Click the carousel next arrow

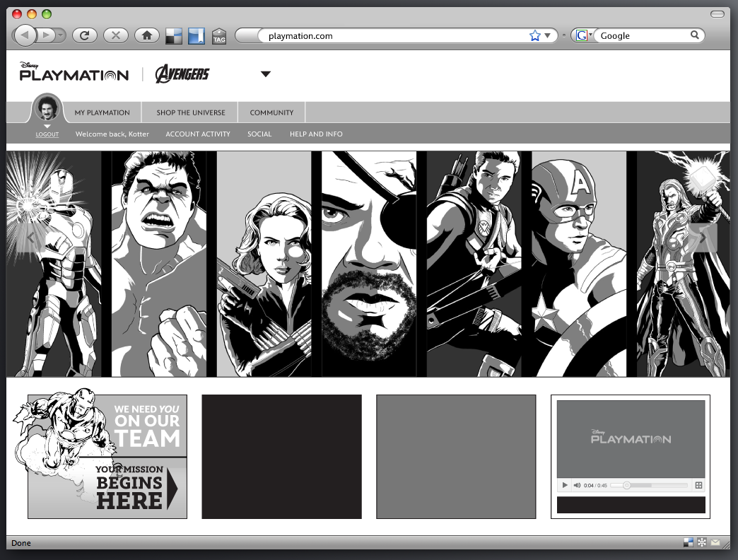[703, 238]
